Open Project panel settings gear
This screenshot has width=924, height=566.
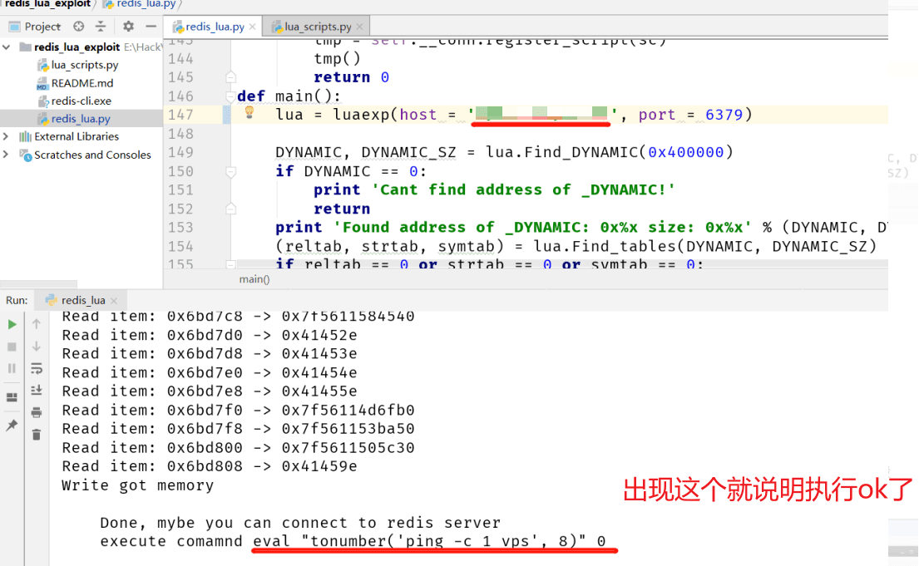click(x=128, y=27)
